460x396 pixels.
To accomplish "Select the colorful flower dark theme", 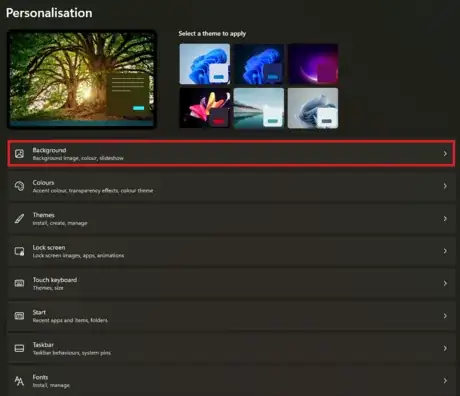I will coord(205,108).
